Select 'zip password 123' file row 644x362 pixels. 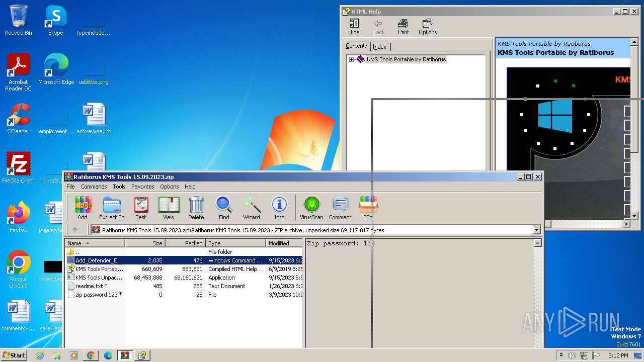(184, 295)
